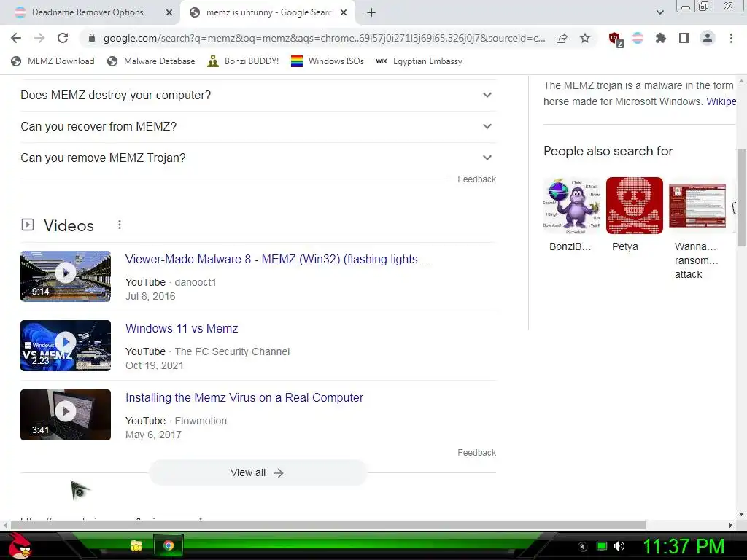Click the danooct1 channel name text

click(196, 282)
